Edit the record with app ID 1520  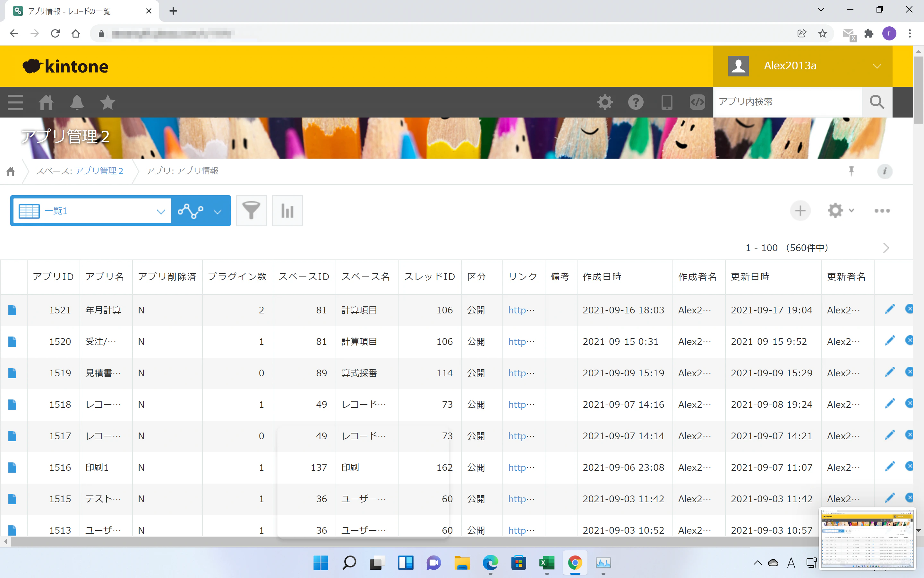890,341
